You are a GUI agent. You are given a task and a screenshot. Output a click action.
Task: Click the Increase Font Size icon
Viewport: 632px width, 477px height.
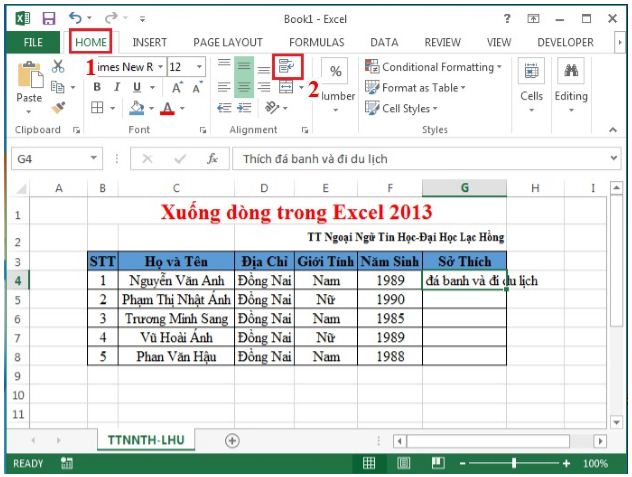tap(177, 88)
